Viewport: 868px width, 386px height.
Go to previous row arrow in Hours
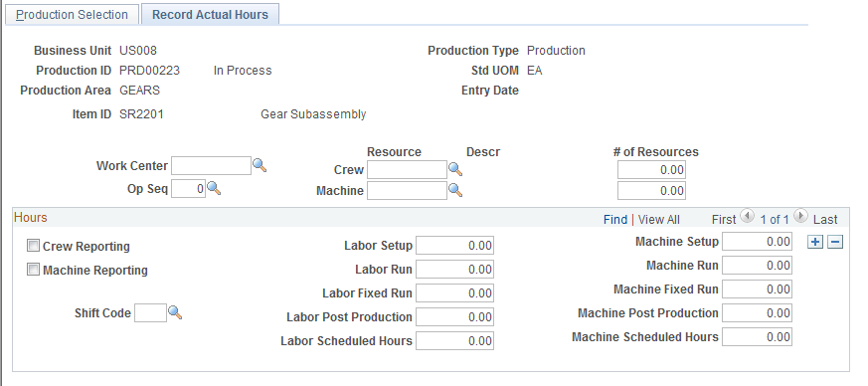748,216
